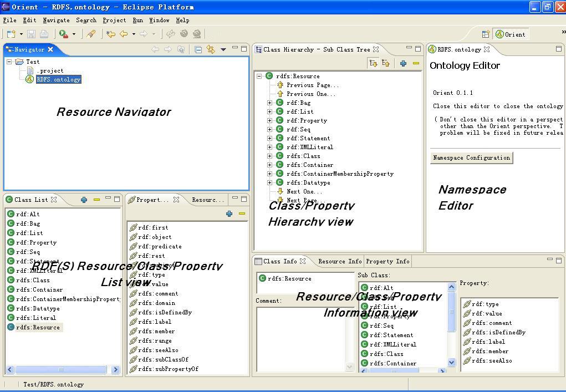This screenshot has width=566, height=392.
Task: Open the Navigator view menu dropdown arrow
Action: [x=223, y=49]
